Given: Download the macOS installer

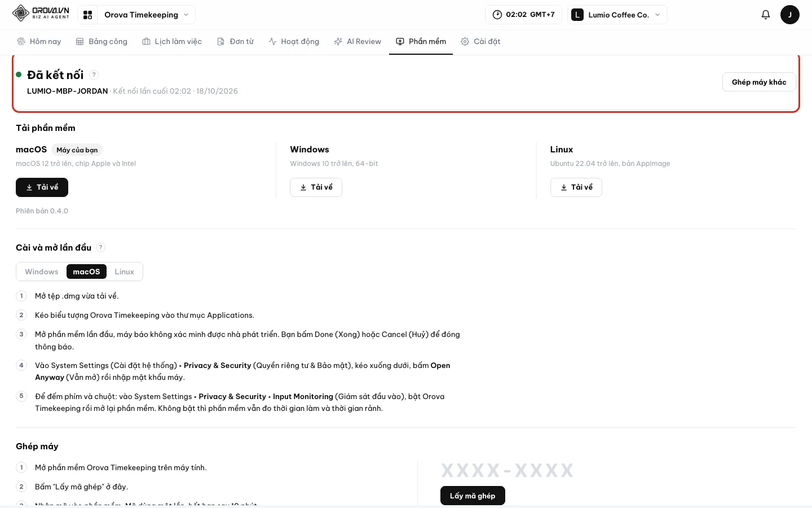Looking at the screenshot, I should 42,187.
